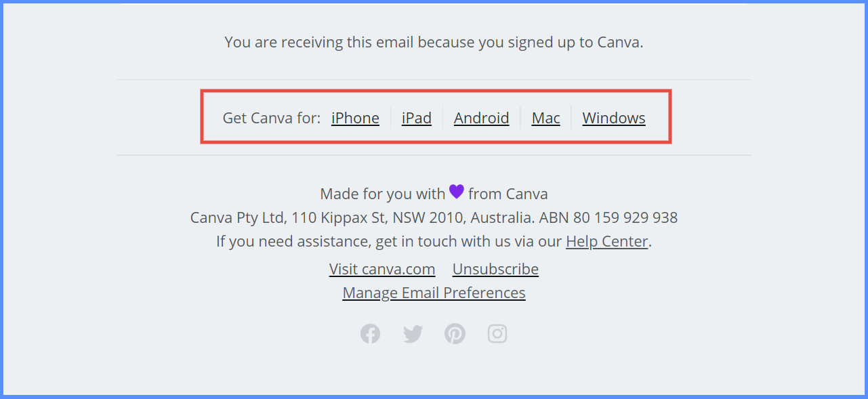This screenshot has width=868, height=399.
Task: Click the purple heart emoji
Action: click(456, 192)
